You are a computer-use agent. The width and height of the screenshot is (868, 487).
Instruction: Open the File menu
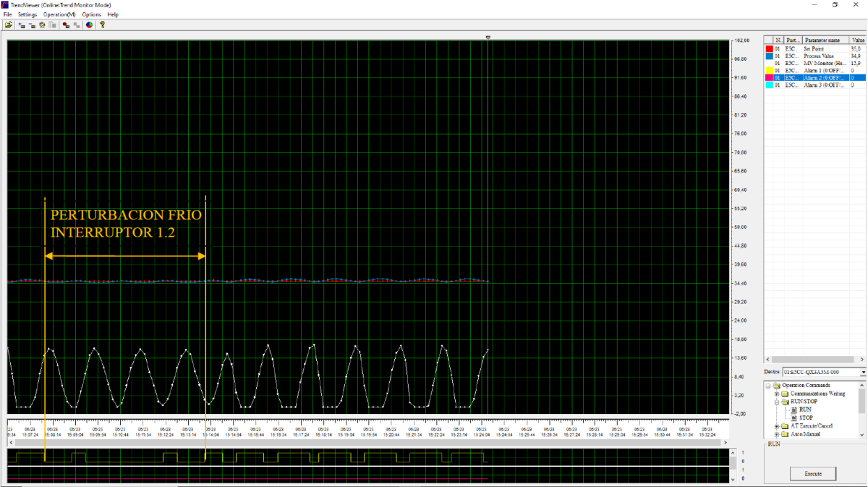(8, 14)
